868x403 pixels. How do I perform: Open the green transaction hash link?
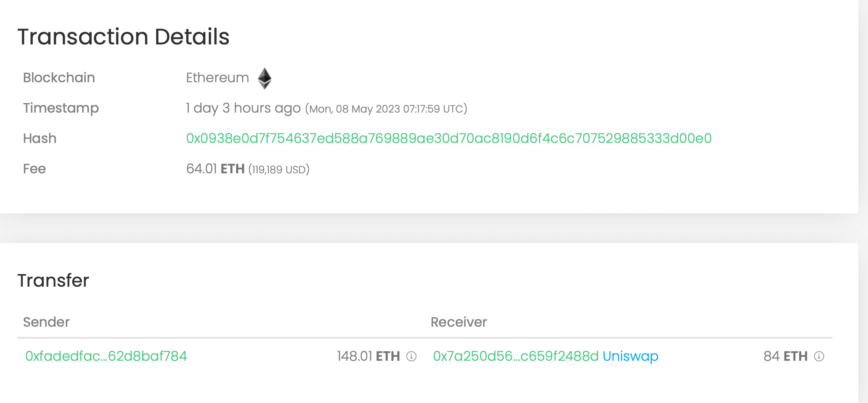448,139
